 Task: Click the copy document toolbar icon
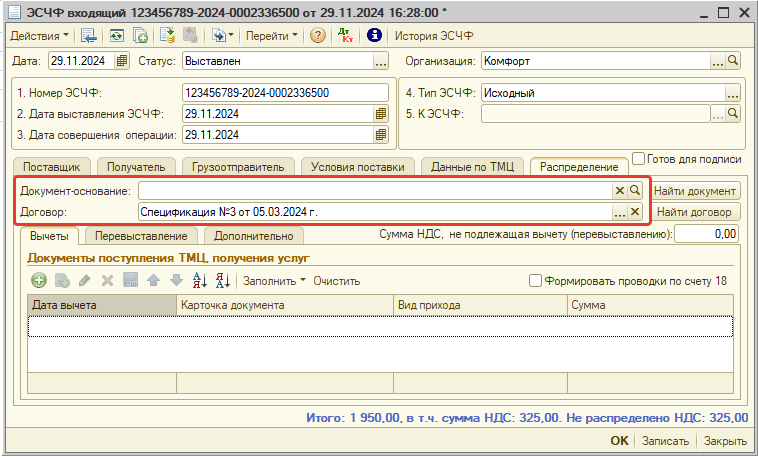(140, 35)
